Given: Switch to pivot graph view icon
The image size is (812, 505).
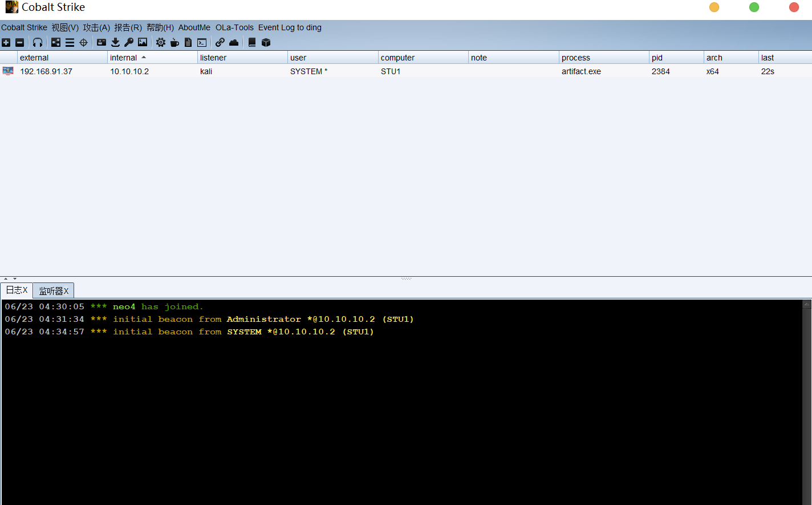Looking at the screenshot, I should coord(56,42).
